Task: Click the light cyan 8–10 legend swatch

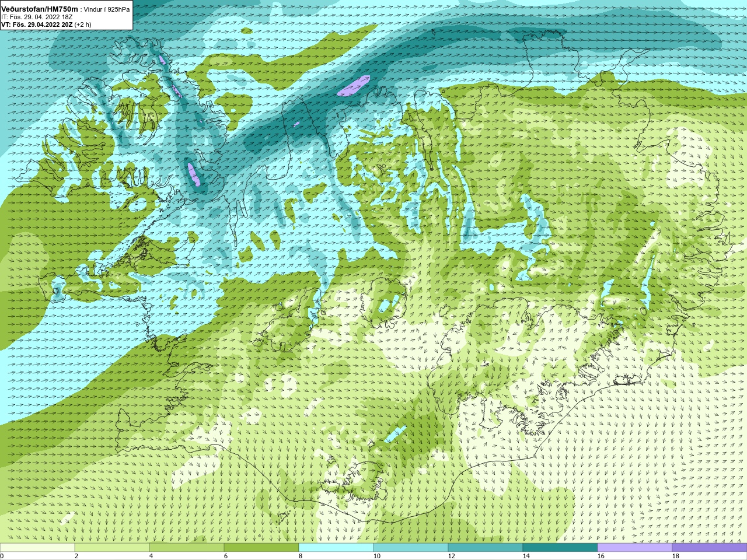Action: point(336,548)
